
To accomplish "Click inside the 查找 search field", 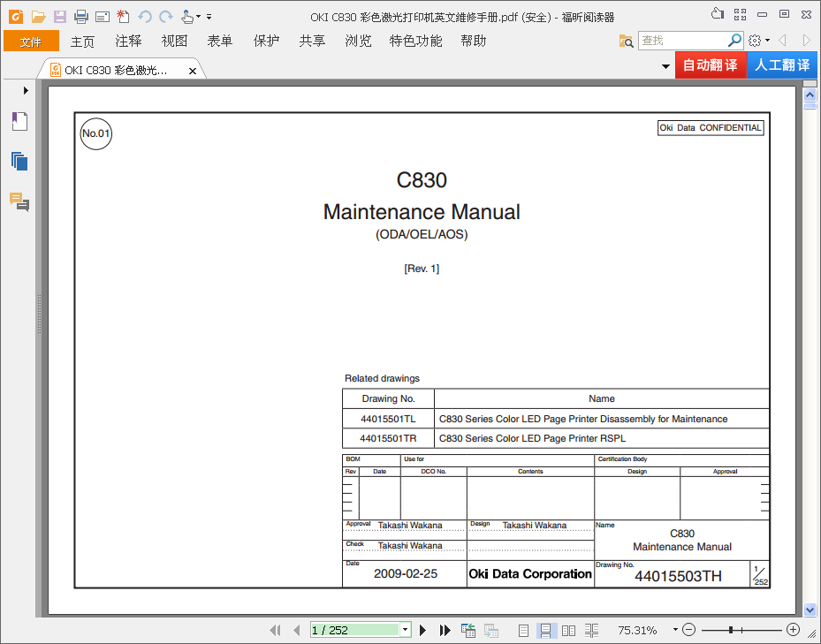I will point(682,41).
